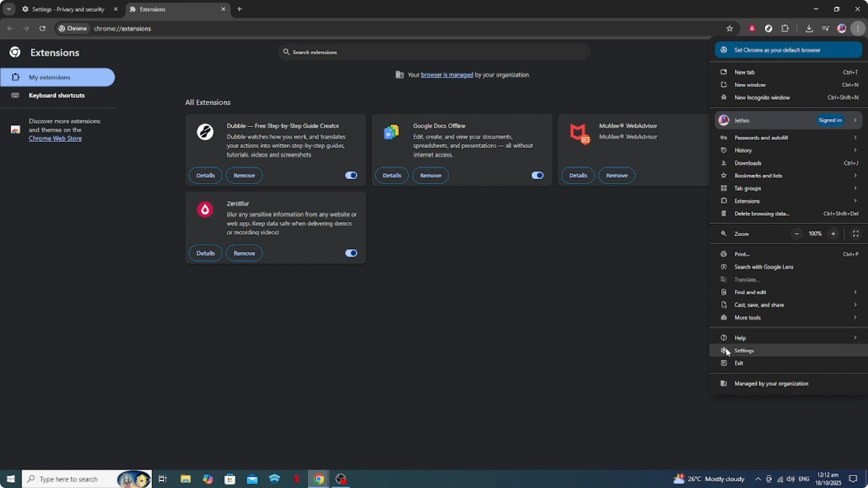Open Details for ZeroBlur extension
Screen dimensions: 868x488
coord(205,253)
